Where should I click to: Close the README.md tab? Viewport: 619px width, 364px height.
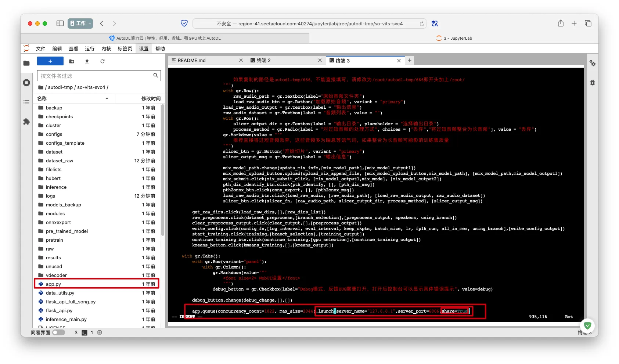point(241,60)
